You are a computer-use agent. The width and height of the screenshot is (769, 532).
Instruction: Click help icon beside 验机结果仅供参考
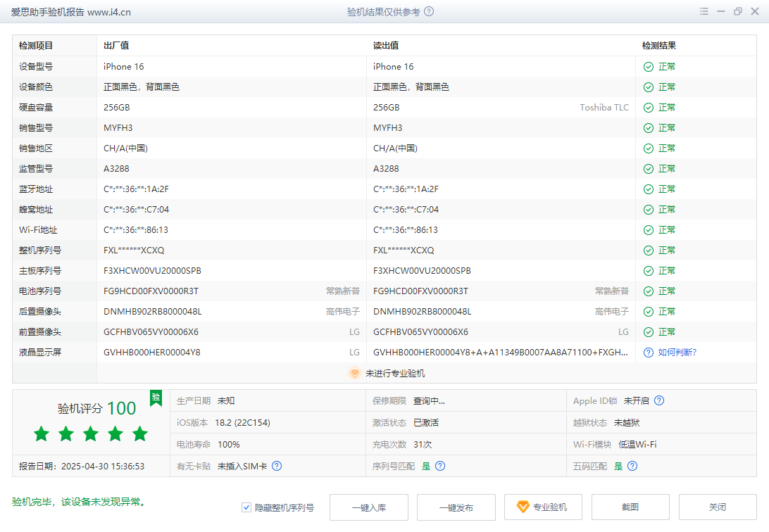pos(429,11)
